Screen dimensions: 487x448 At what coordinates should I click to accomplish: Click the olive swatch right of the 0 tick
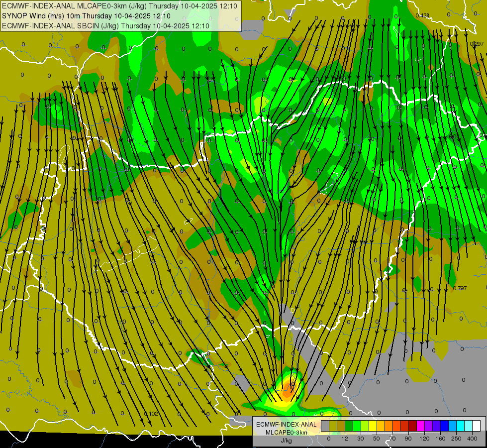(333, 426)
